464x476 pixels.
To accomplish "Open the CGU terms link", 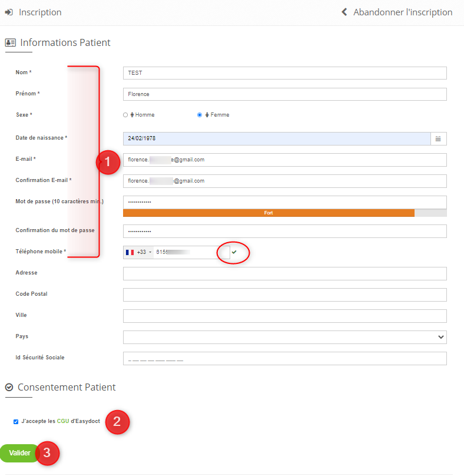I will (63, 422).
